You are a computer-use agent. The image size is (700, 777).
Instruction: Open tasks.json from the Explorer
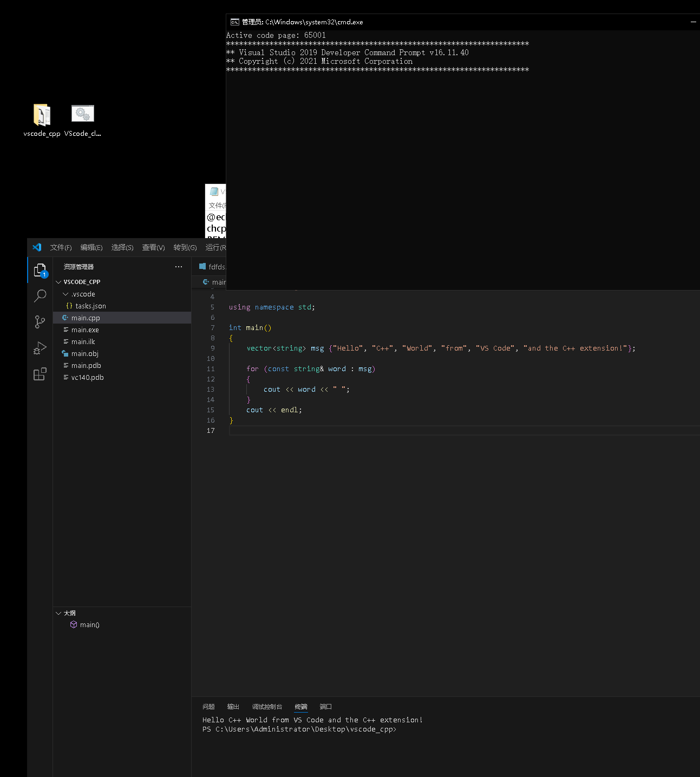[90, 306]
